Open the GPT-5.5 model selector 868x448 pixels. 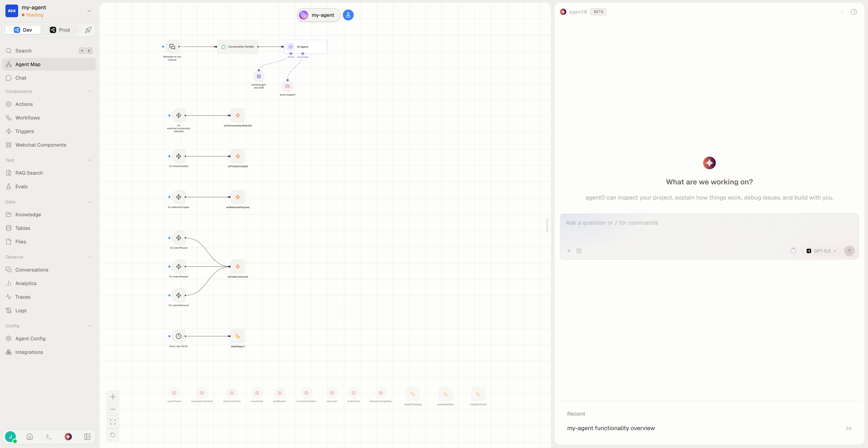click(821, 251)
